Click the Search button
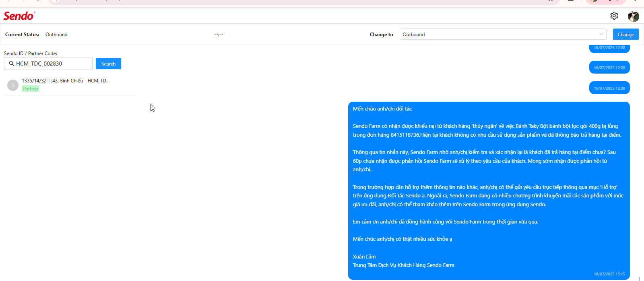Screen dimensions: 644x281 click(108, 64)
